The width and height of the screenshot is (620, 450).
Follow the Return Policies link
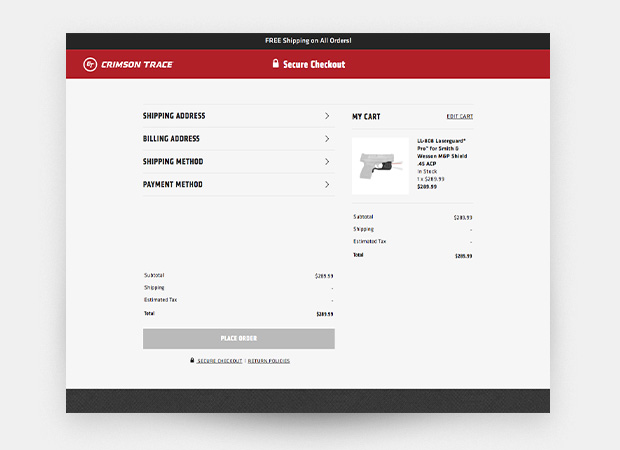point(269,360)
